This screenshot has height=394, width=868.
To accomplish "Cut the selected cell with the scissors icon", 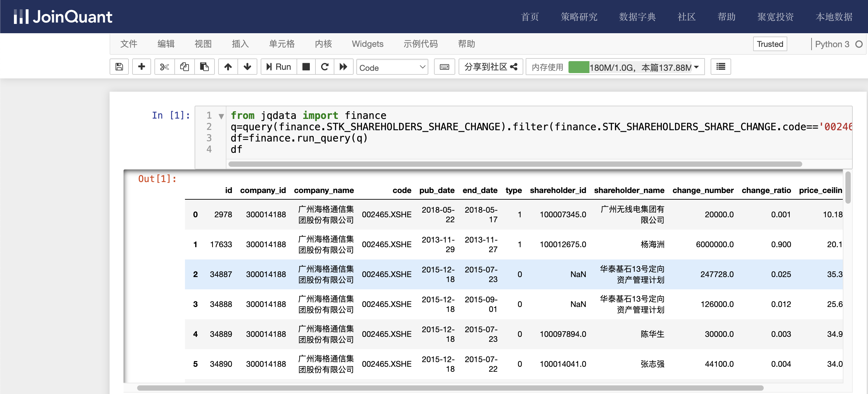I will coord(164,67).
